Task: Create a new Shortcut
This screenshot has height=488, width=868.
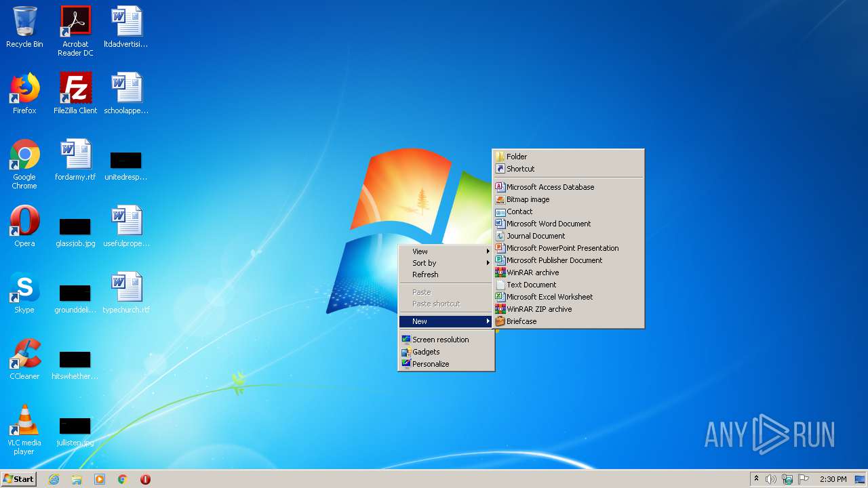Action: pos(568,169)
